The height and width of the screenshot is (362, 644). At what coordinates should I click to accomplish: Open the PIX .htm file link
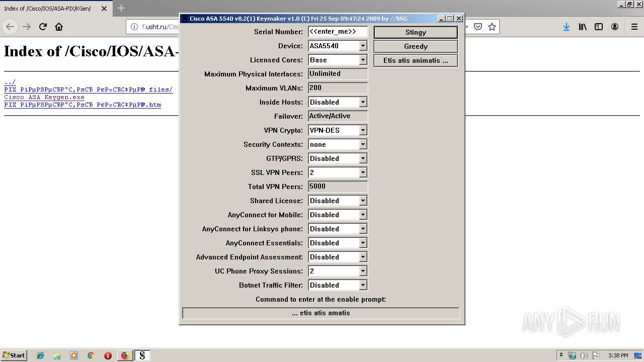tap(83, 105)
